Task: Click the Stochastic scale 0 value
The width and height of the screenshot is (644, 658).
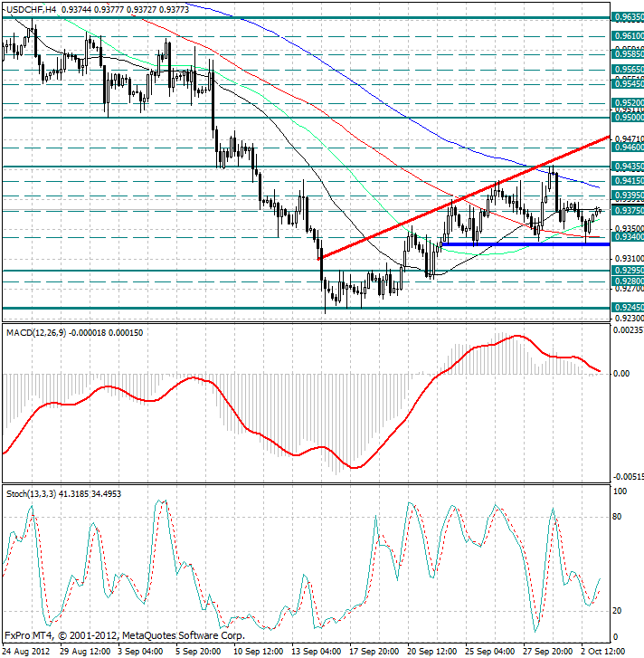Action: point(615,636)
